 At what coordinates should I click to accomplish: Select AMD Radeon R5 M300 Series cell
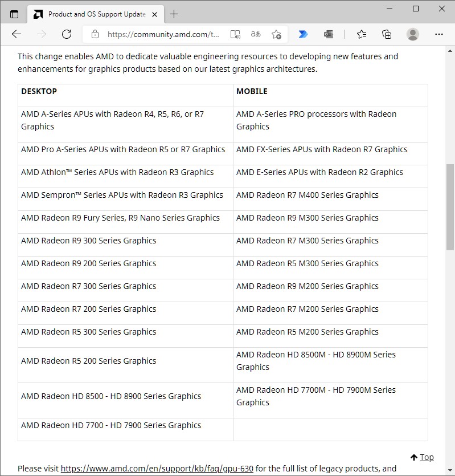pos(330,267)
